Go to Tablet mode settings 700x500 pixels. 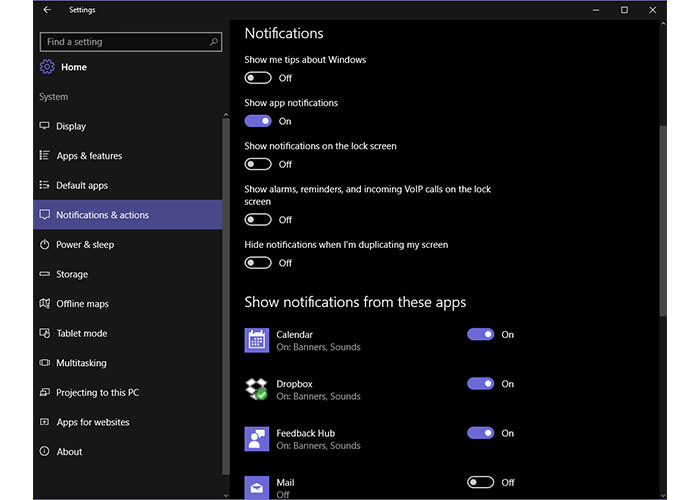[81, 333]
